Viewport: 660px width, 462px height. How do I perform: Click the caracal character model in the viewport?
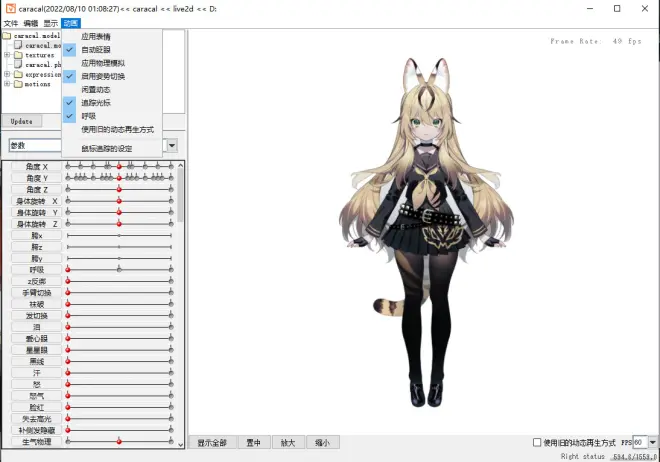coord(426,232)
